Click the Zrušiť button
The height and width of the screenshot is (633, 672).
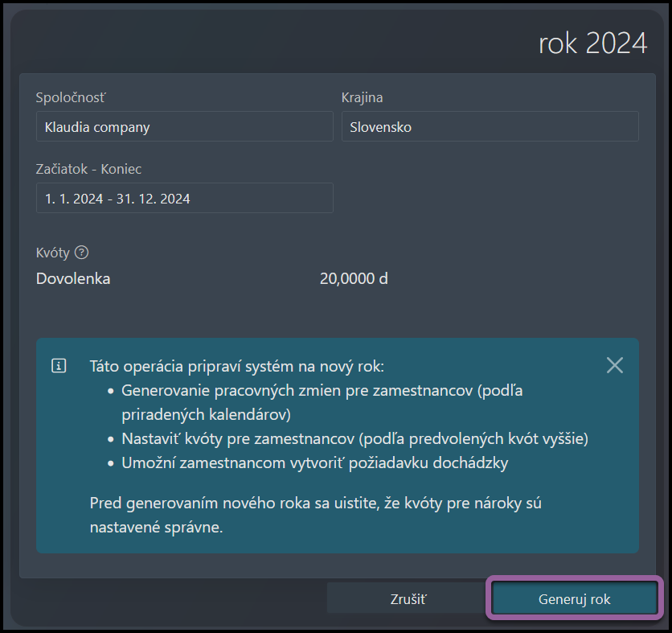pos(408,598)
